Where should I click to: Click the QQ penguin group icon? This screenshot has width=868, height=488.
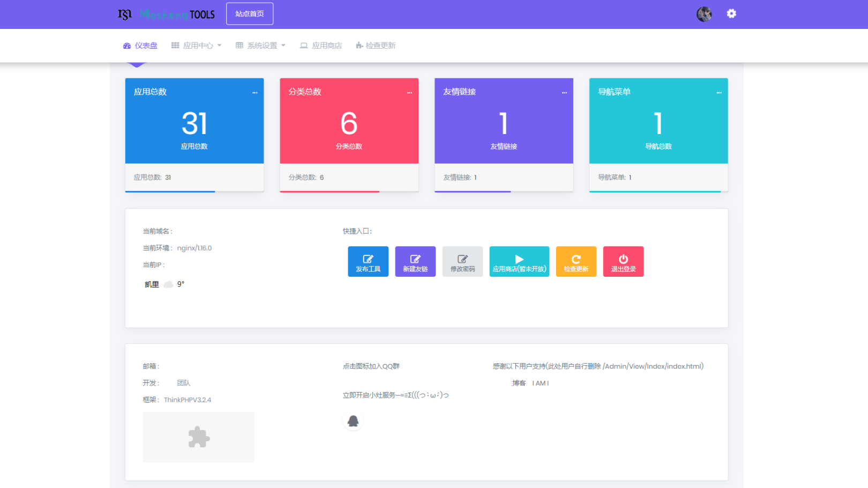pyautogui.click(x=353, y=422)
